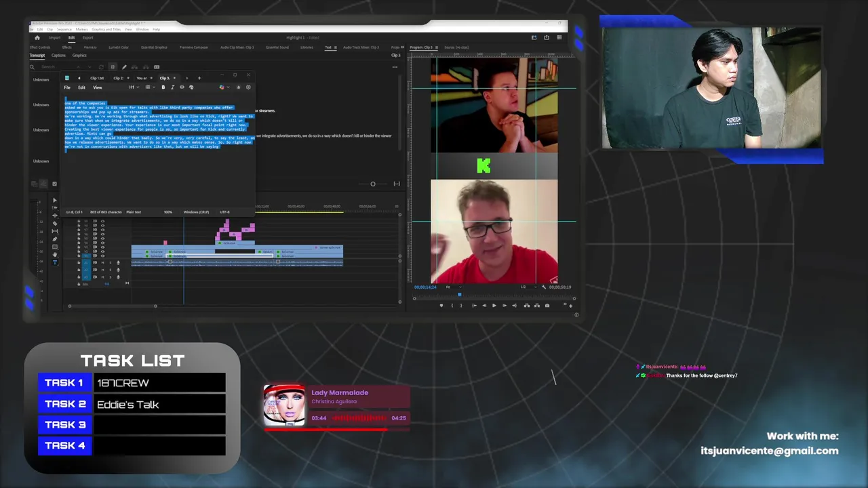This screenshot has height=488, width=868.
Task: Click Step Forward one frame button
Action: pyautogui.click(x=504, y=306)
